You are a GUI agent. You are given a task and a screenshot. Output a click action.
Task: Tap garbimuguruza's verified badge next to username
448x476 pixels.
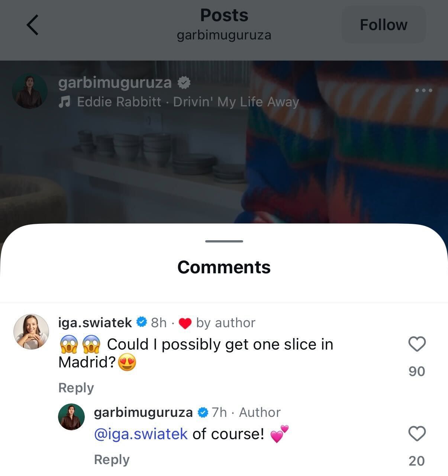(184, 82)
